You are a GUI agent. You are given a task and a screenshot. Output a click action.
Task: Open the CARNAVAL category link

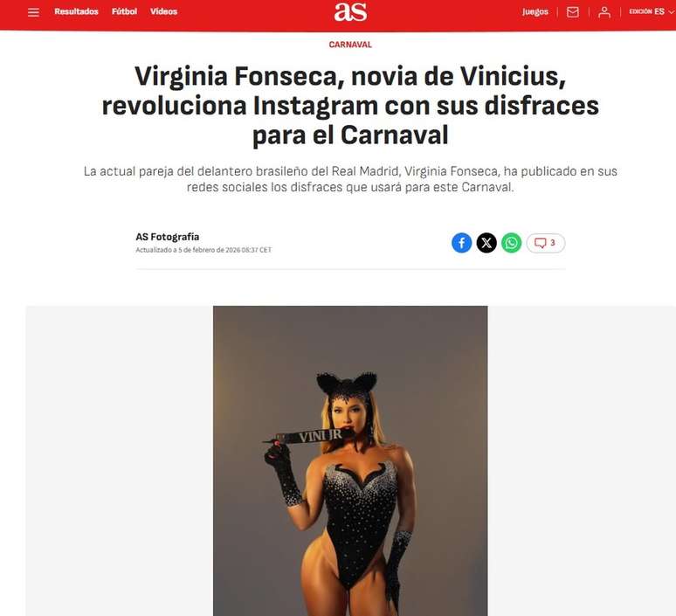tap(350, 45)
